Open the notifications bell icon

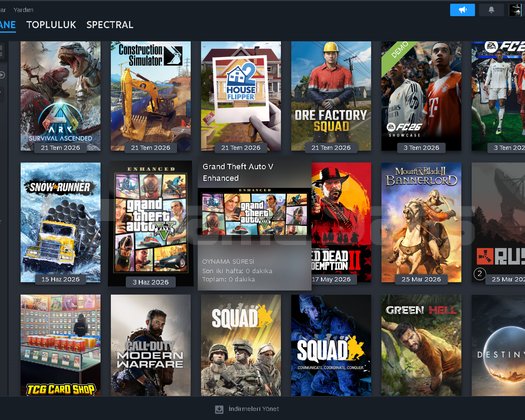tap(492, 10)
